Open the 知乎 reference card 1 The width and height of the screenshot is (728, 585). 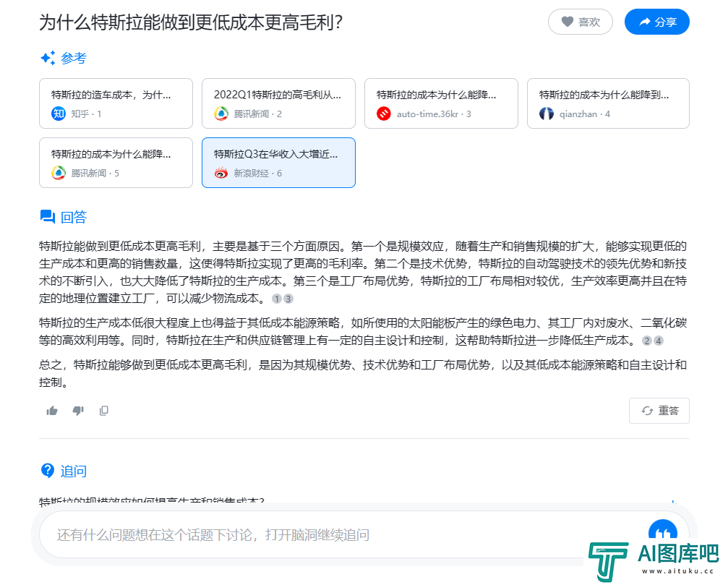(x=116, y=103)
